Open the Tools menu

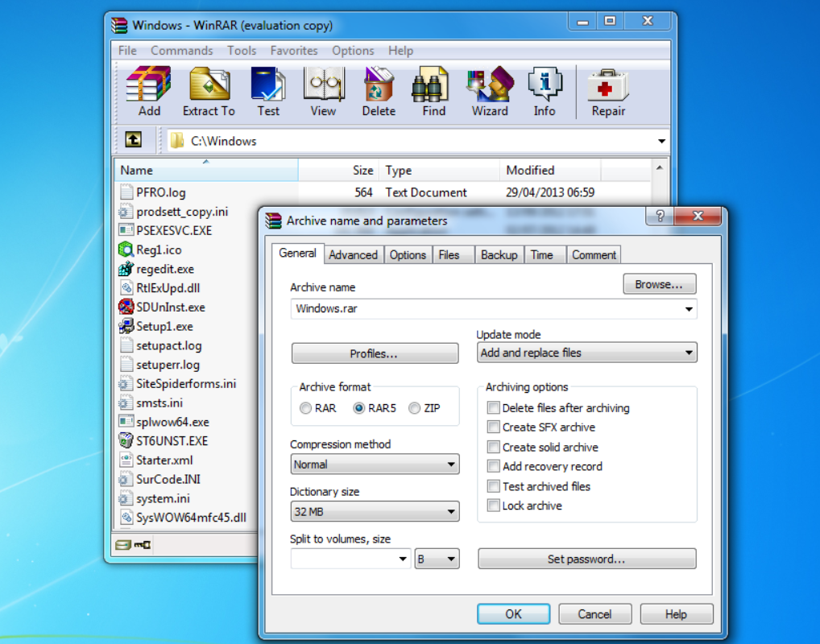click(x=242, y=51)
